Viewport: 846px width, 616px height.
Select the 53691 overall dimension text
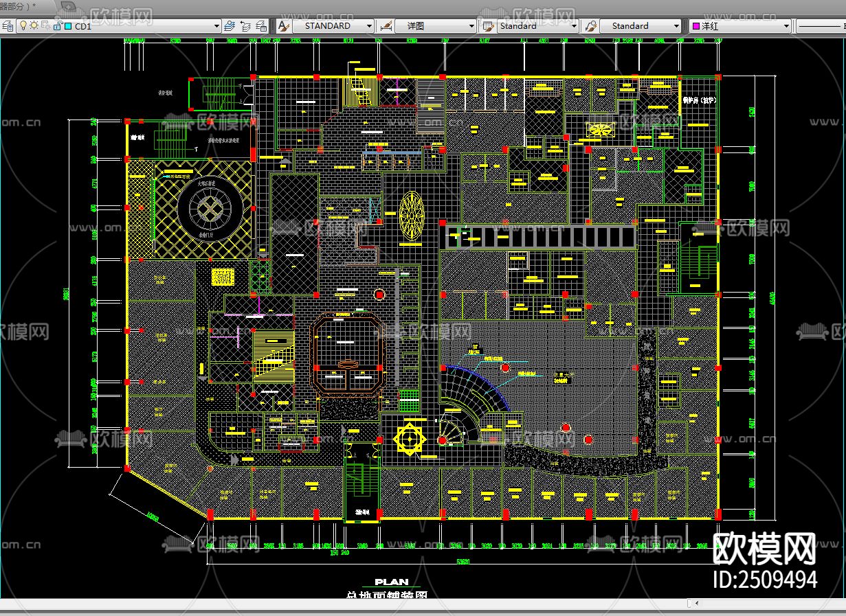463,561
